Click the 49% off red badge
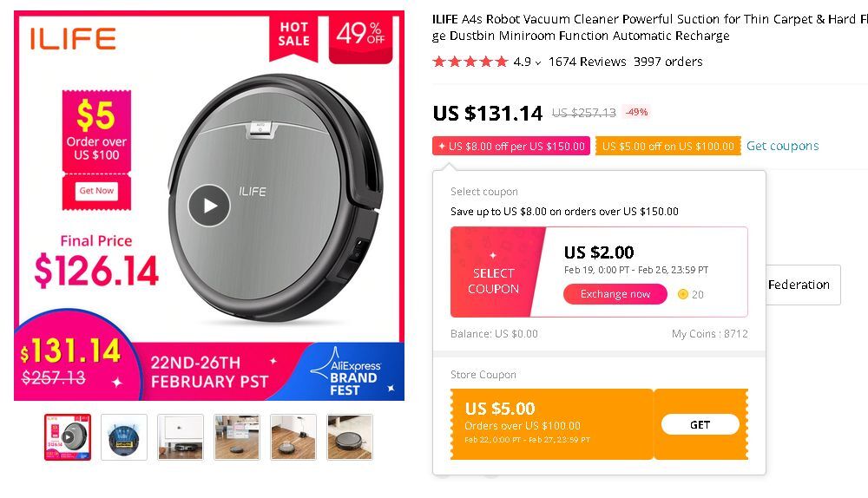The width and height of the screenshot is (868, 498). coord(362,36)
